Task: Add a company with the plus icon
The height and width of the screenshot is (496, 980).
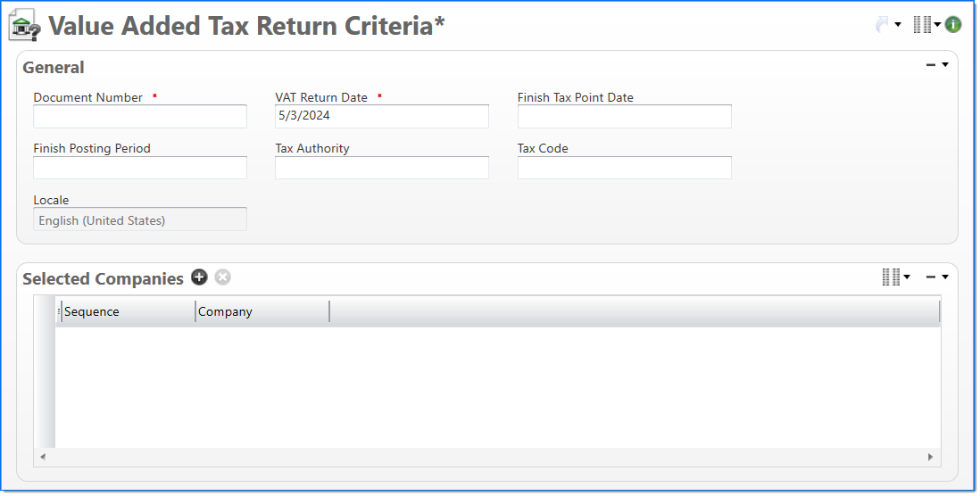Action: 199,277
